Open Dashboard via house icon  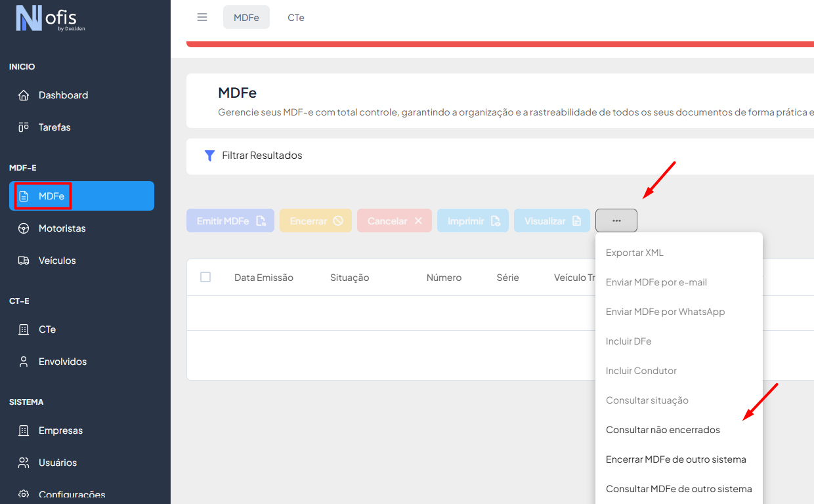coord(24,95)
